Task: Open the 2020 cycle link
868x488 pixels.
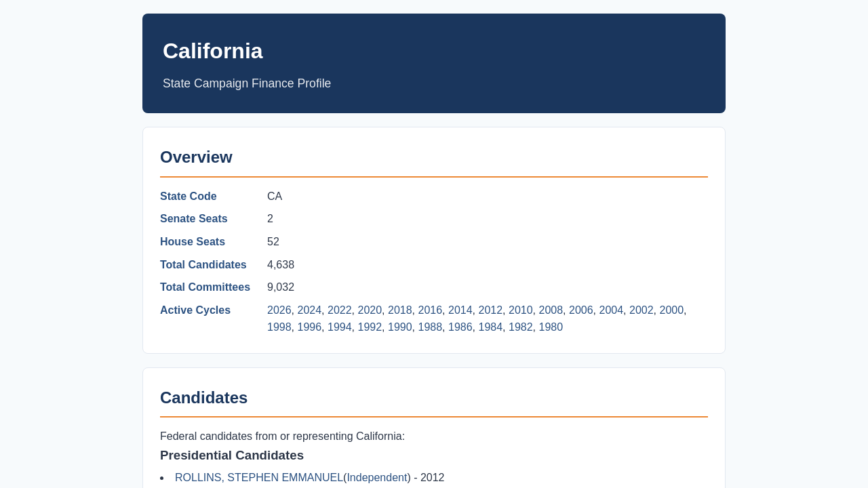Action: pos(370,310)
